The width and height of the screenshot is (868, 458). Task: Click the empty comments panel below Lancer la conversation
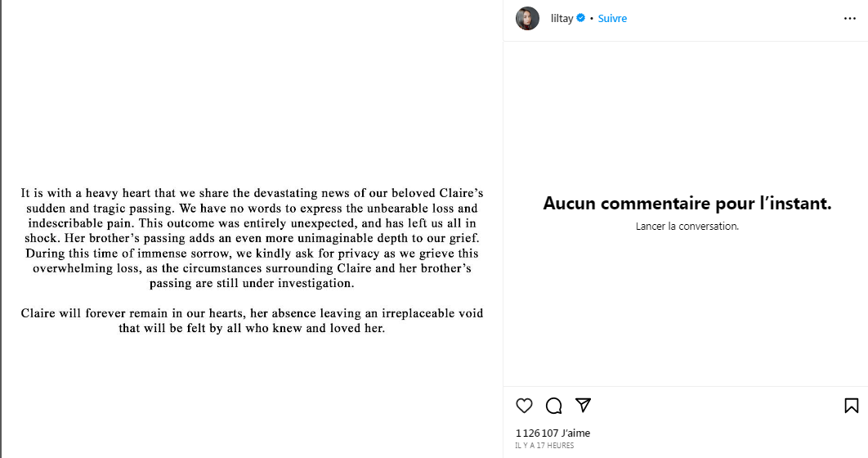tap(687, 311)
